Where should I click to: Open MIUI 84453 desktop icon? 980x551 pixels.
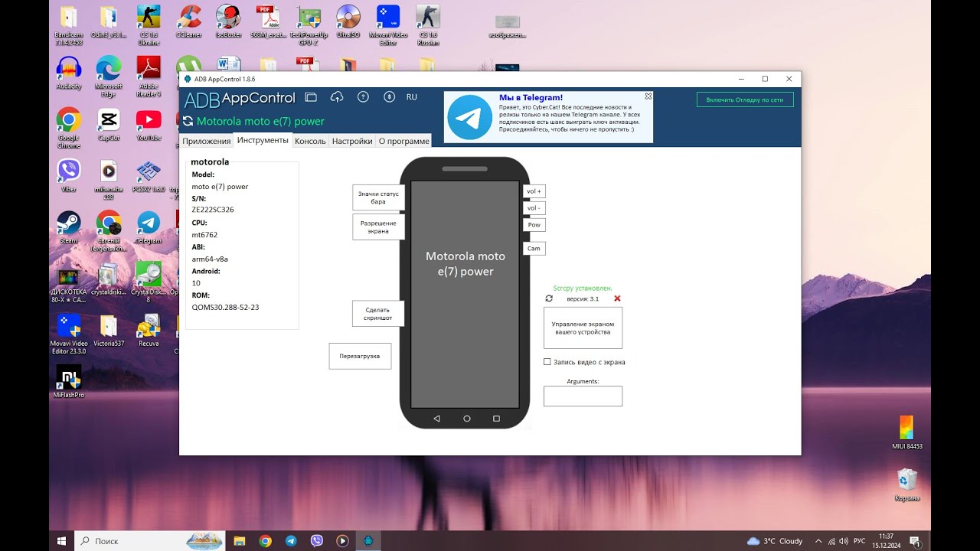(x=907, y=432)
